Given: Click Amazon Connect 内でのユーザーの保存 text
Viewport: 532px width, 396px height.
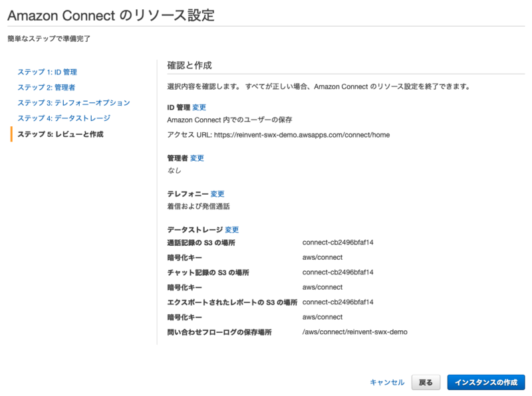Looking at the screenshot, I should [x=229, y=120].
